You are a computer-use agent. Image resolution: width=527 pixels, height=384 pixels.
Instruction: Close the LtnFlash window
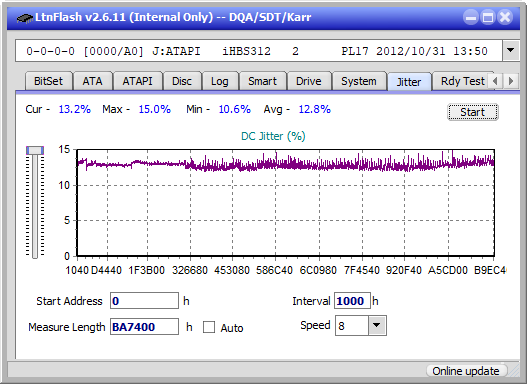tap(505, 17)
